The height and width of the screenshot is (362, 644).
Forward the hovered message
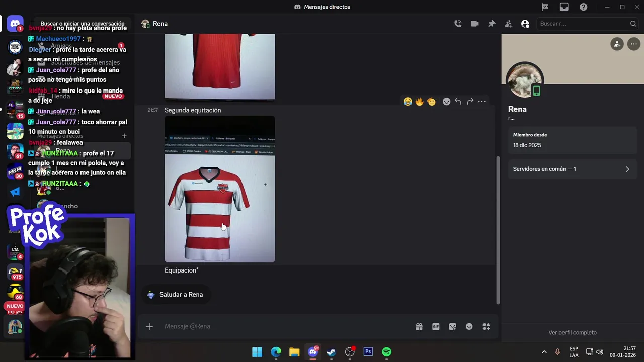tap(470, 102)
